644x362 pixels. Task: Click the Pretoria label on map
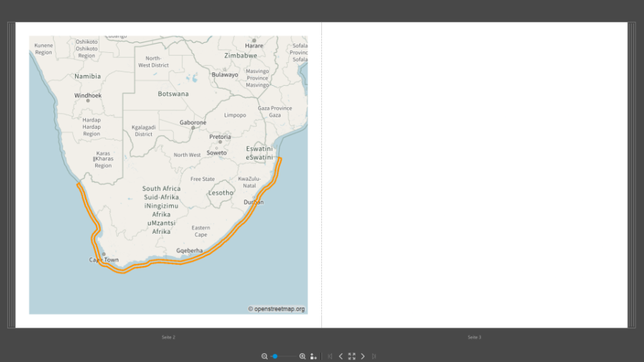[x=220, y=137]
